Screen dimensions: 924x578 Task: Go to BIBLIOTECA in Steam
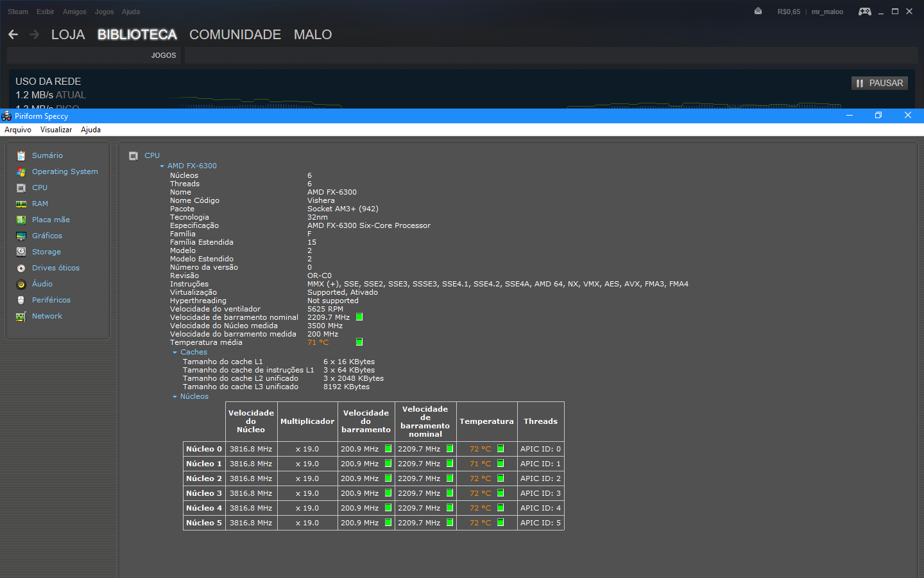[137, 35]
